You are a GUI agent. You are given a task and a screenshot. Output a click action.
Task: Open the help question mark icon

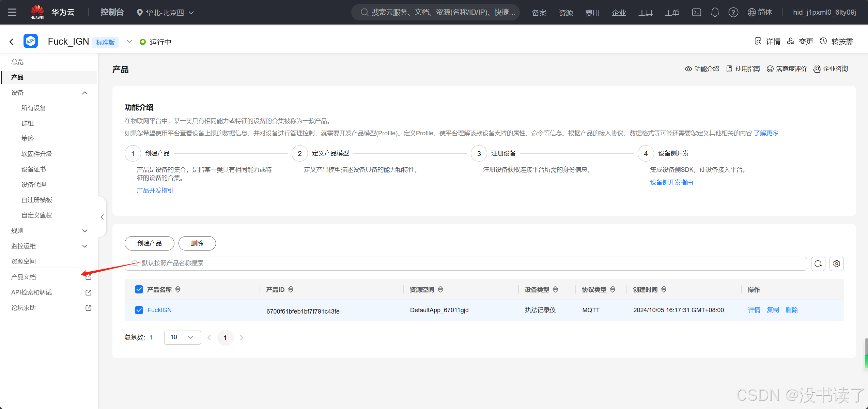tap(733, 13)
